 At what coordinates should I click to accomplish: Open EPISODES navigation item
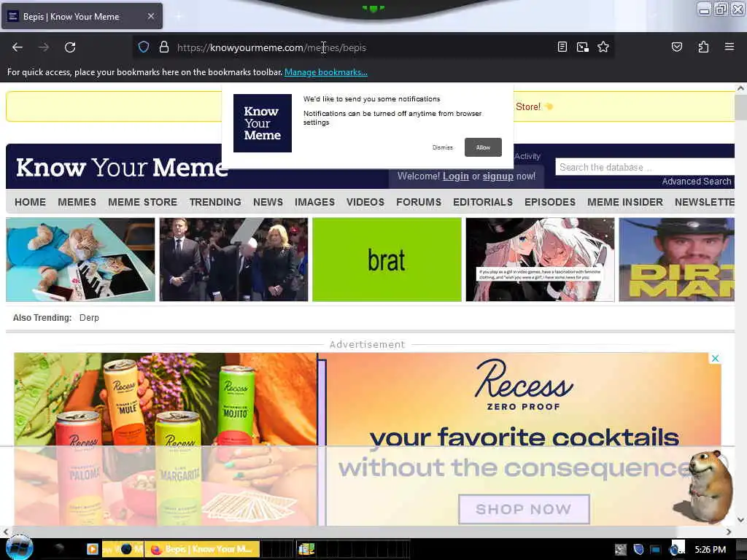(x=550, y=202)
